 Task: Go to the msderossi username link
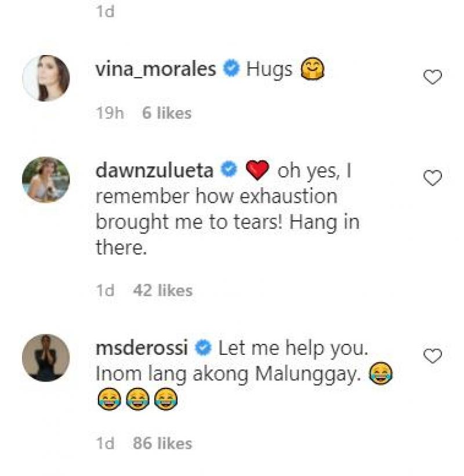pyautogui.click(x=142, y=349)
